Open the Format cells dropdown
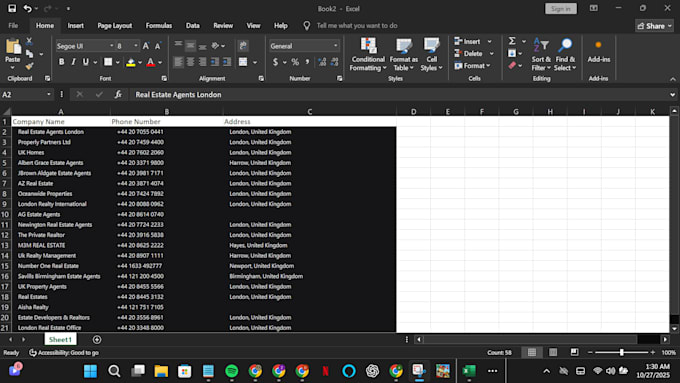Image resolution: width=680 pixels, height=383 pixels. coord(473,65)
